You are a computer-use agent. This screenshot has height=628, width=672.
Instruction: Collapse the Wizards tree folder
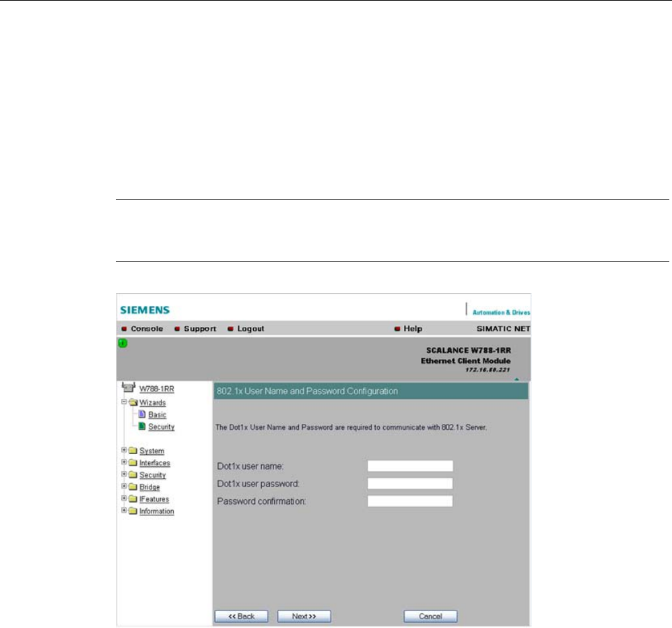pyautogui.click(x=124, y=402)
